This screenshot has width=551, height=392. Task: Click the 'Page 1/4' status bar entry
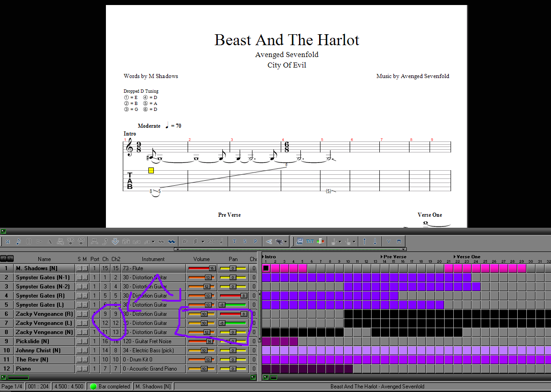[x=12, y=387]
